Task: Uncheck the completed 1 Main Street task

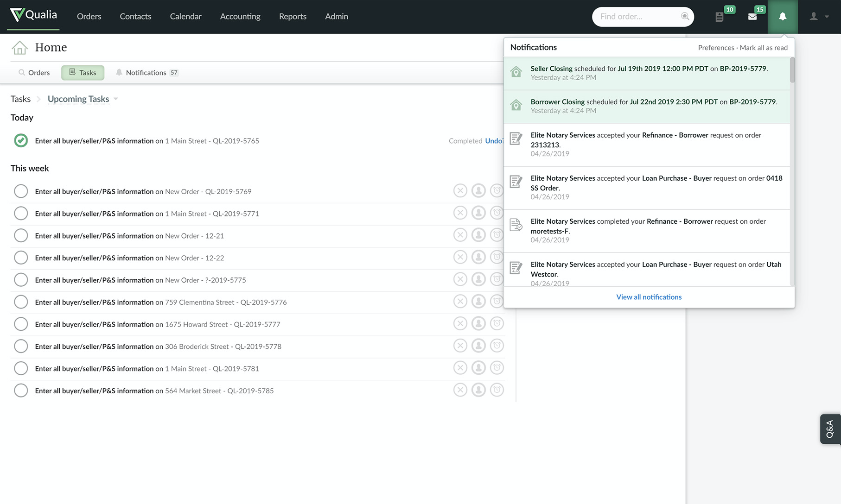Action: [20, 140]
